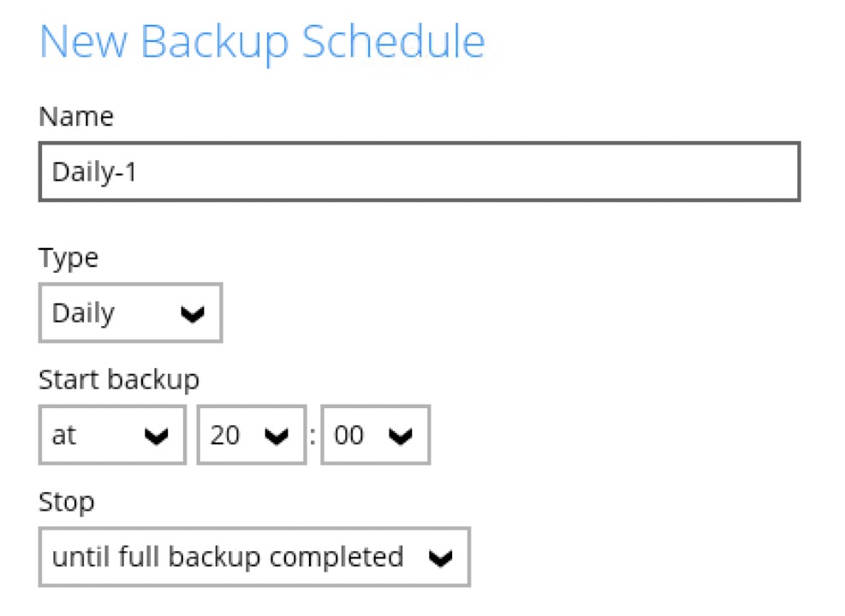The height and width of the screenshot is (616, 845).
Task: Click the chevron icon of the minute selector
Action: 400,437
